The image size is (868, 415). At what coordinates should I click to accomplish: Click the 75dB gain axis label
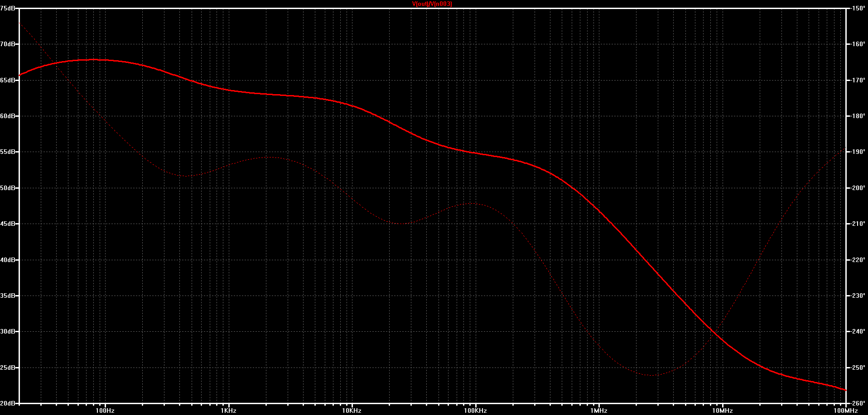click(8, 8)
